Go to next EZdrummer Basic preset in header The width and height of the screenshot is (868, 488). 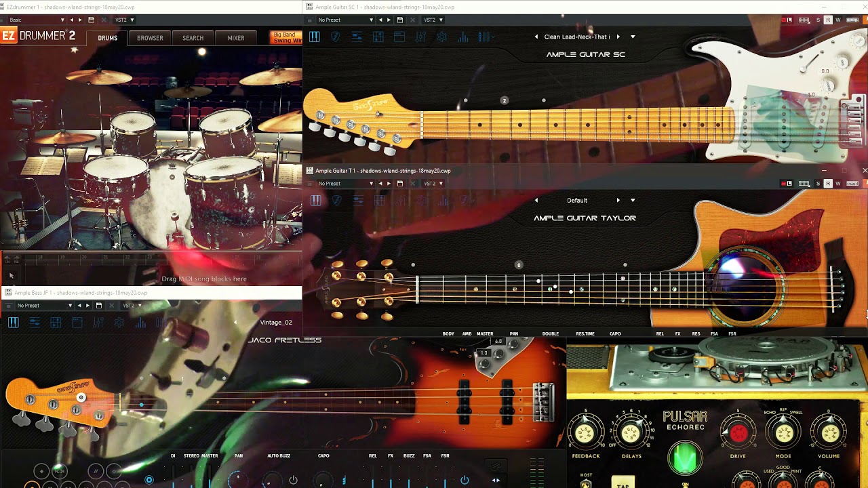pos(80,20)
